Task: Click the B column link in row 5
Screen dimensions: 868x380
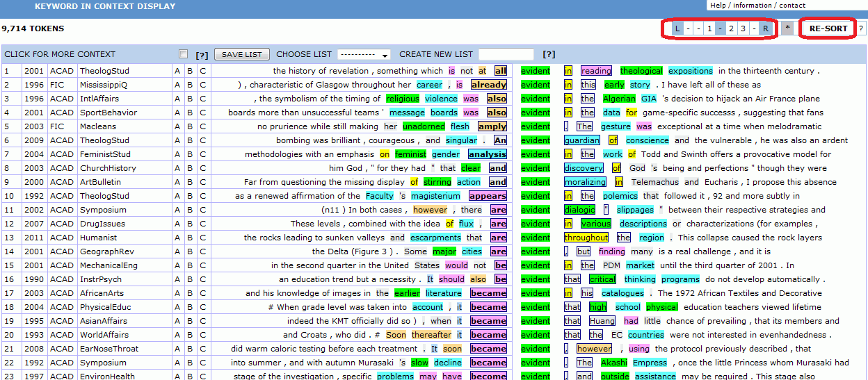Action: click(x=190, y=126)
